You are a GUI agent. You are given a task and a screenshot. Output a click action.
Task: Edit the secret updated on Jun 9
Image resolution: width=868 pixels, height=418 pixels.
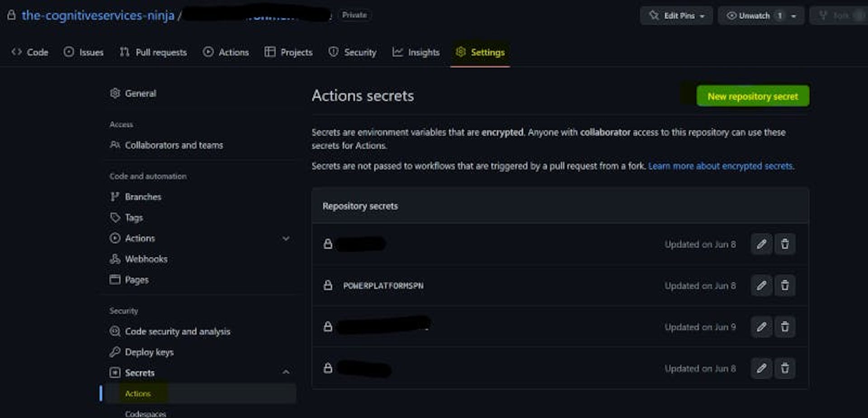coord(762,327)
